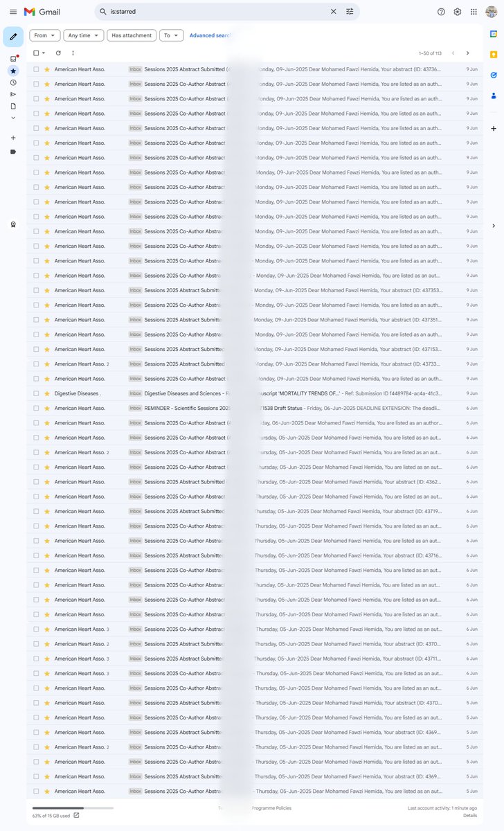504x831 pixels.
Task: Toggle the Has attachment filter chip
Action: pos(132,35)
